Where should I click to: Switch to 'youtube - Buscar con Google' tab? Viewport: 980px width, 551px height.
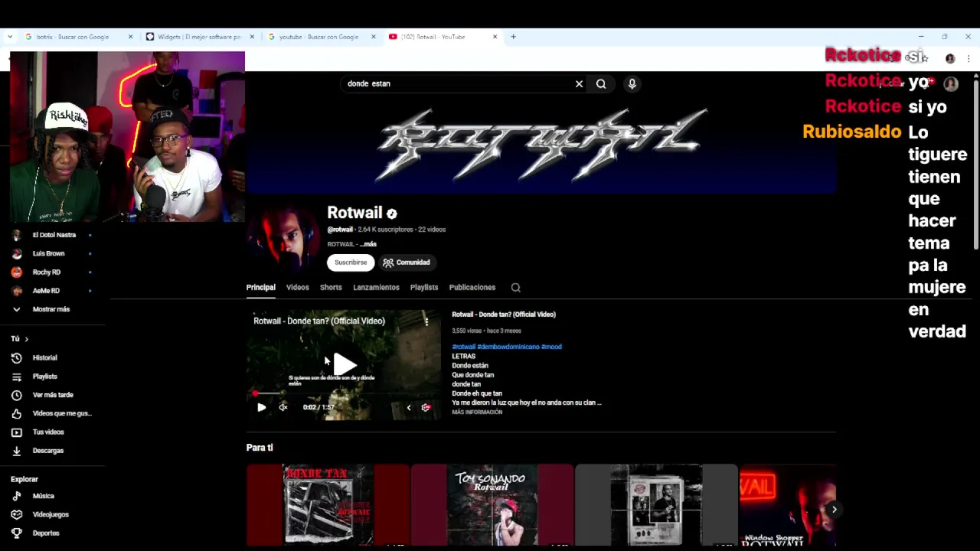318,37
